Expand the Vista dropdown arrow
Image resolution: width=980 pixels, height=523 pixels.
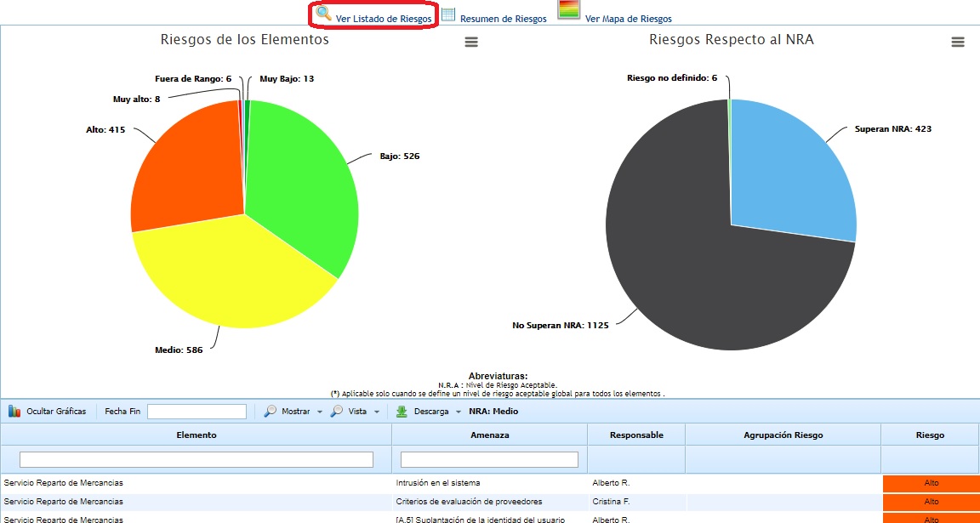tap(377, 412)
